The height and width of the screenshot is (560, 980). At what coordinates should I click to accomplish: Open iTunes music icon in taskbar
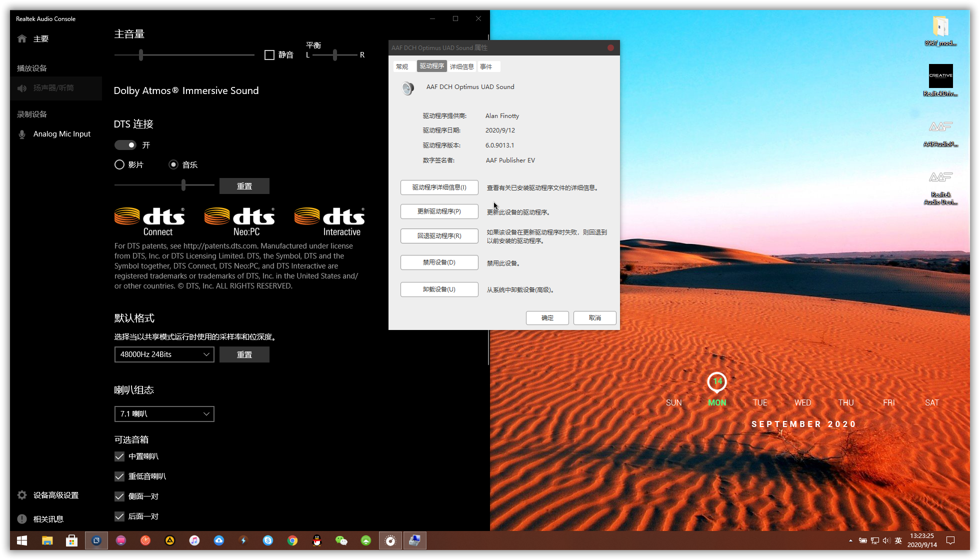[194, 540]
